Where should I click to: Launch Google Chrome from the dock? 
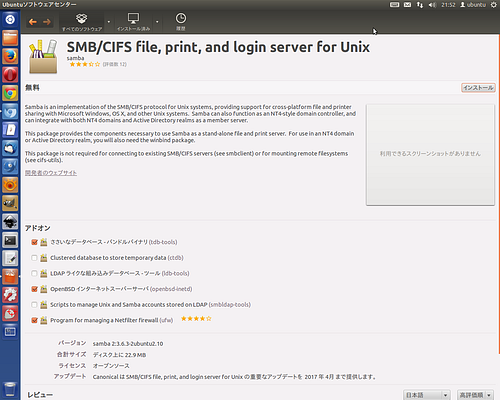(10, 93)
